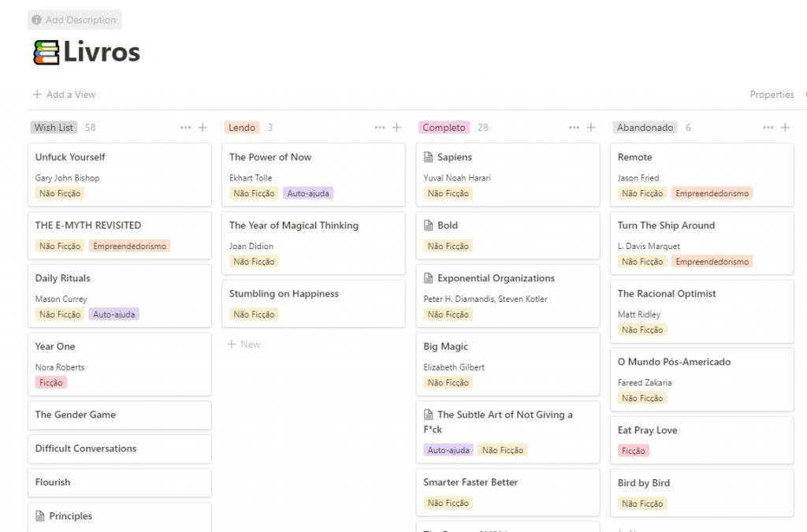Open the Properties menu

[x=772, y=95]
